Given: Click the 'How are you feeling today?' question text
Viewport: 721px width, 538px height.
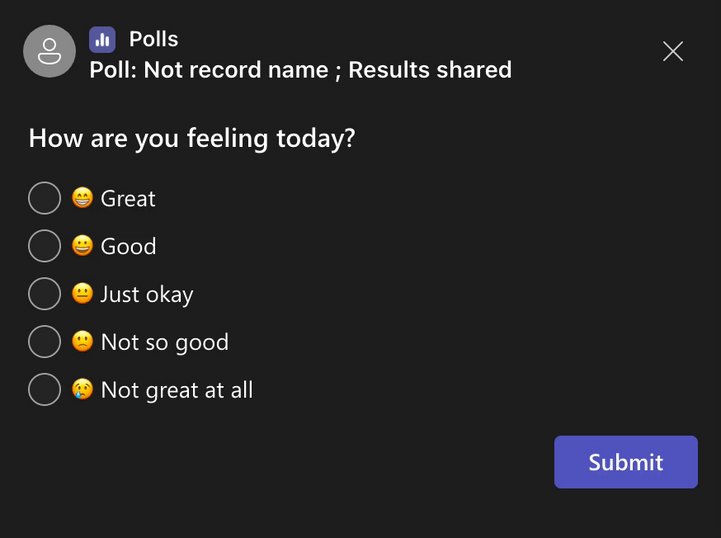Looking at the screenshot, I should coord(192,138).
